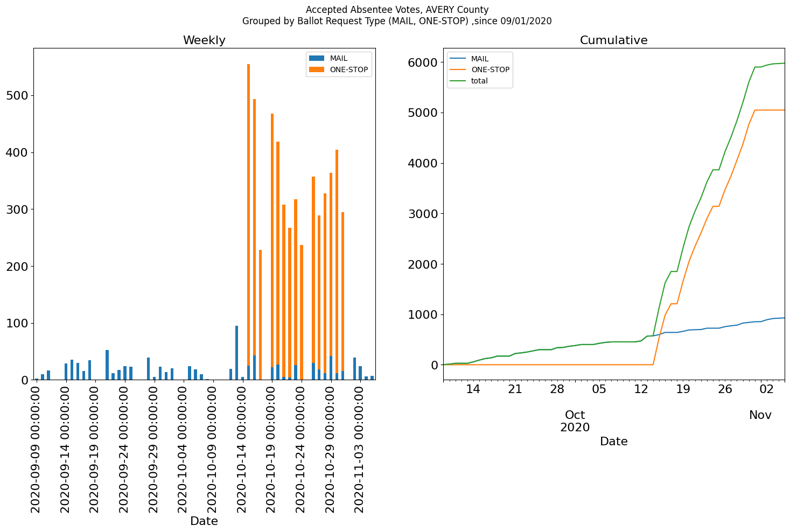Screen dimensions: 790x532
Task: Click the '19' tick on Cumulative x-axis
Action: click(683, 389)
